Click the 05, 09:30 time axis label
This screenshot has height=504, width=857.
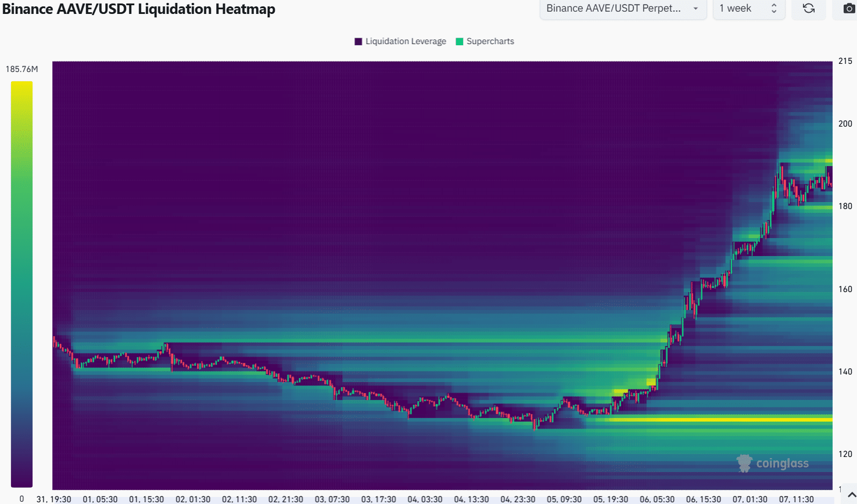[x=564, y=499]
